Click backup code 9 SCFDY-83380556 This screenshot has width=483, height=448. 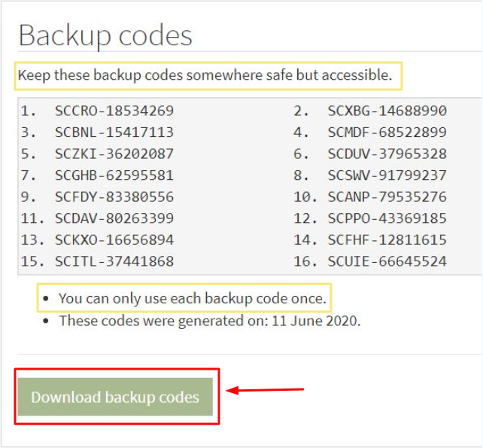(114, 197)
